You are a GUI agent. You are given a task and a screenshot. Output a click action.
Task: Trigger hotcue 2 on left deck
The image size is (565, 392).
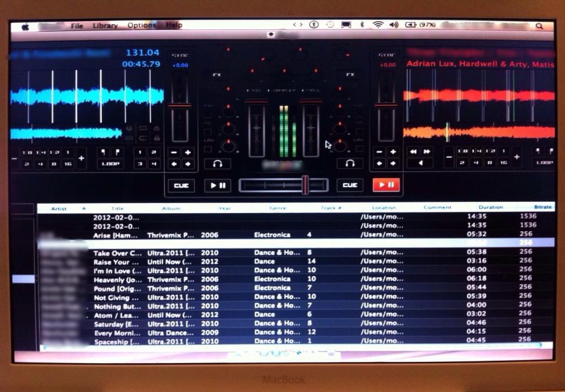coord(154,152)
